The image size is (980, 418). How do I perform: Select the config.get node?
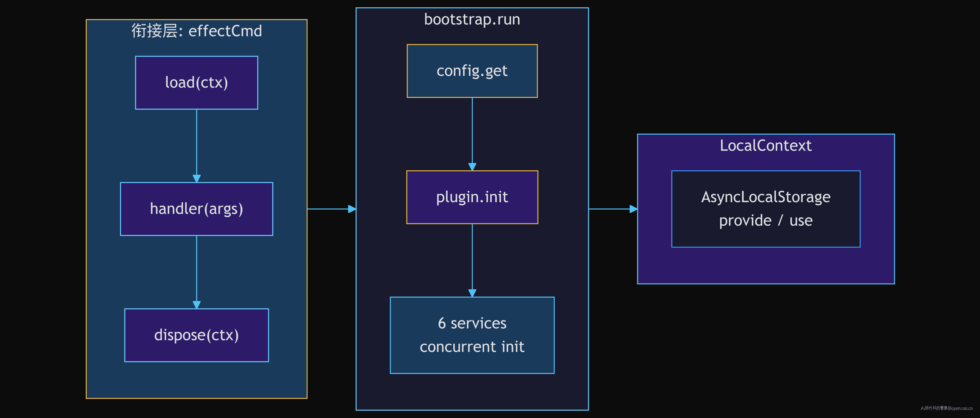(x=472, y=71)
